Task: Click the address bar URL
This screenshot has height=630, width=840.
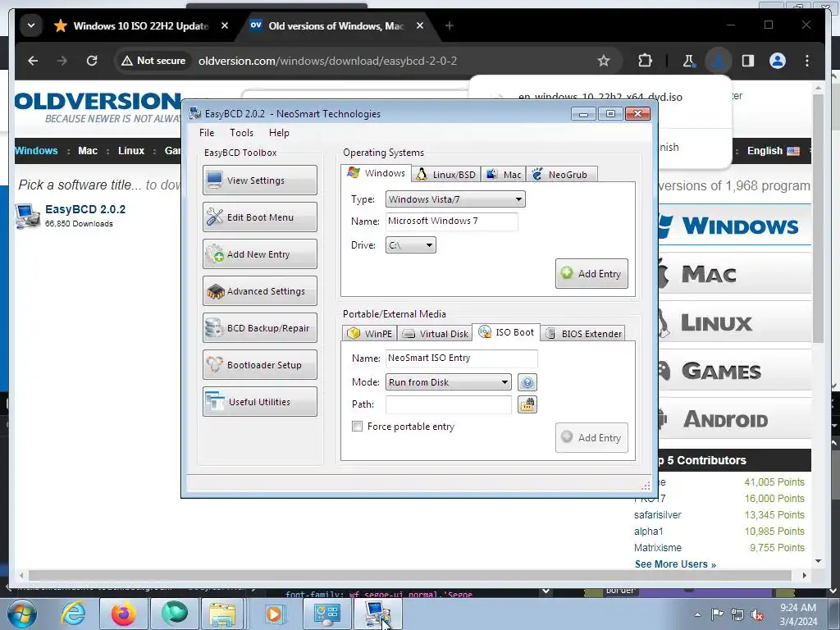Action: click(x=327, y=61)
